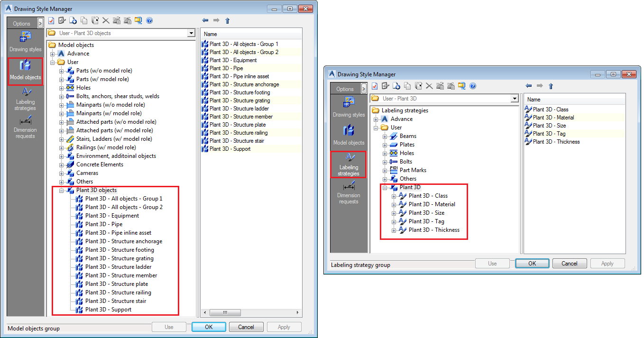644x338 pixels.
Task: Click the red-checkmark document icon in left window toolbar
Action: click(51, 20)
